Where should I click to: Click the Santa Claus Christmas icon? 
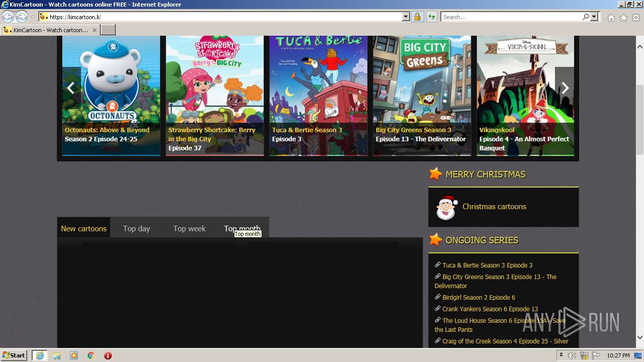446,207
